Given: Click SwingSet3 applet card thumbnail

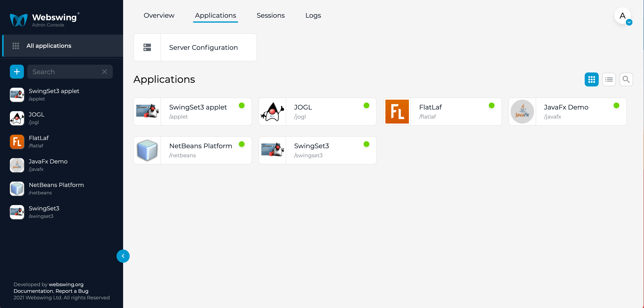Looking at the screenshot, I should 147,112.
